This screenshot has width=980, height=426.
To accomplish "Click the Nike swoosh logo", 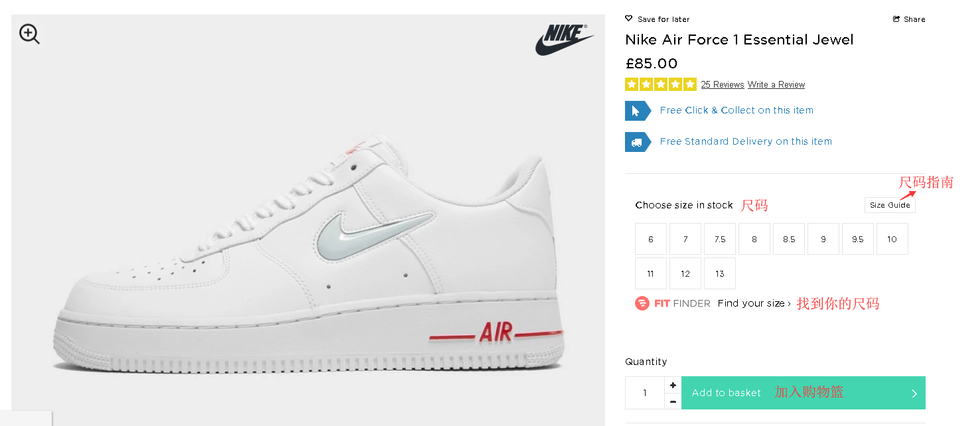I will pos(564,40).
